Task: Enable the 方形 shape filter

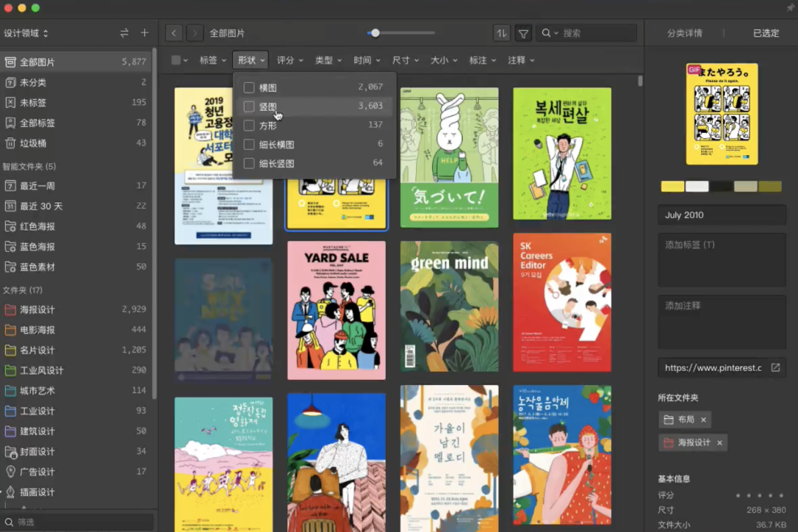Action: pyautogui.click(x=249, y=125)
